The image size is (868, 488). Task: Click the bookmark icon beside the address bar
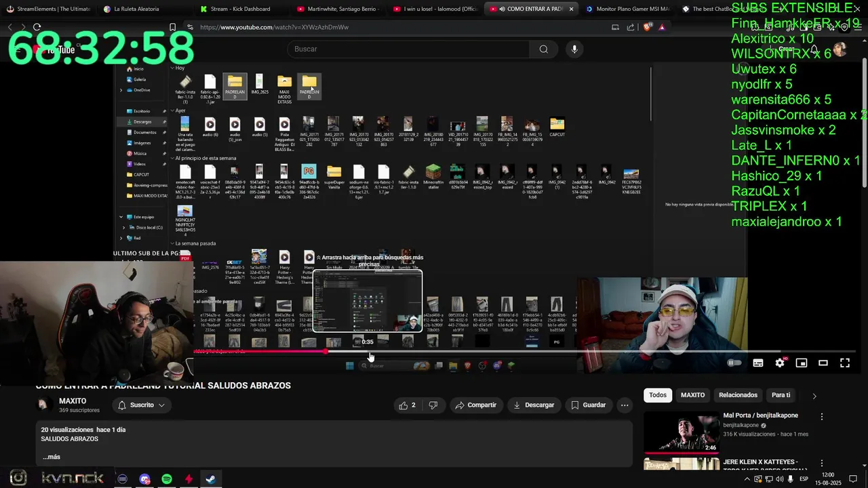point(172,27)
